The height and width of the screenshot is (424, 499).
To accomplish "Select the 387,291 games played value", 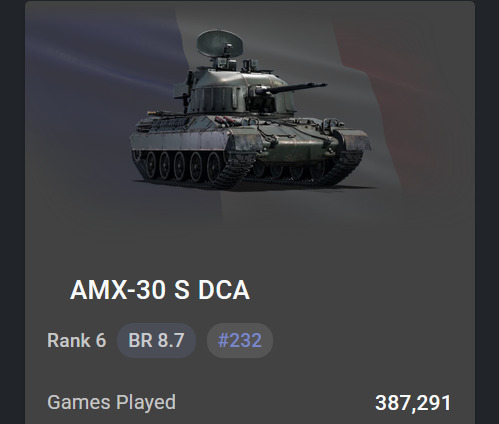I will (x=413, y=403).
